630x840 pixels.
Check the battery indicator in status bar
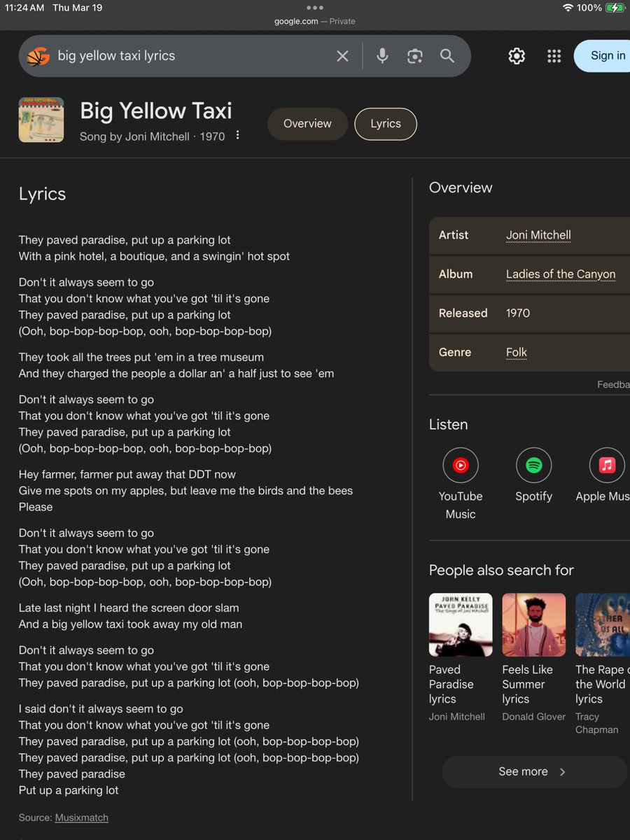tap(615, 8)
